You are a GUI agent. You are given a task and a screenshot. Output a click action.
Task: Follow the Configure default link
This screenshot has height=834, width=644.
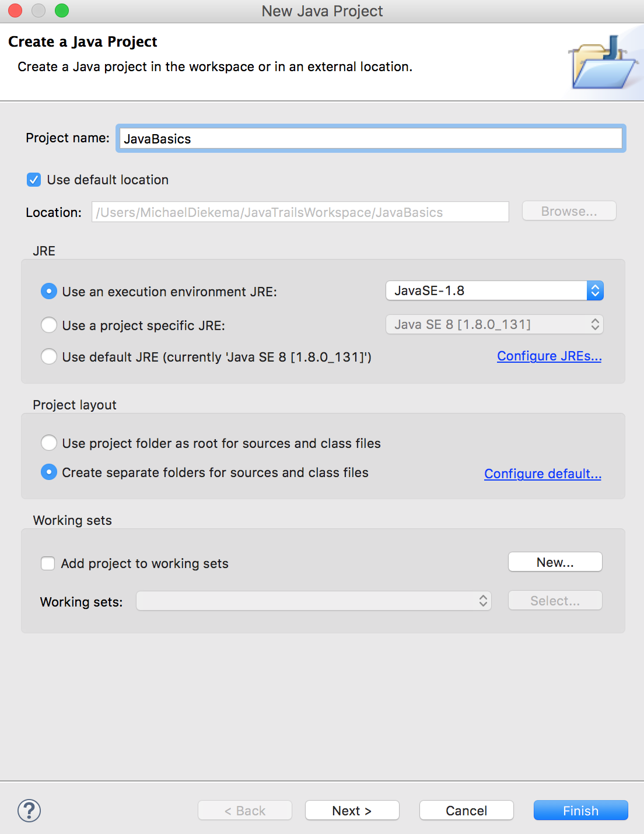(x=542, y=474)
